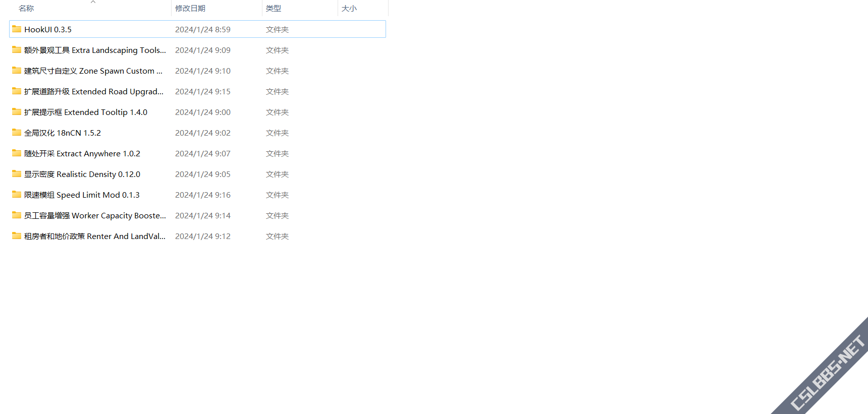Click the Speed Limit Mod folder icon

(17, 195)
